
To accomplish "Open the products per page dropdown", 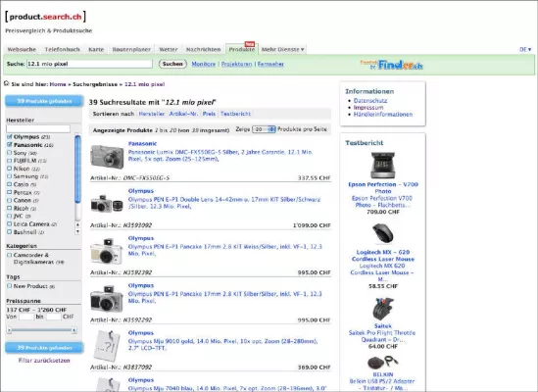I will click(x=264, y=129).
